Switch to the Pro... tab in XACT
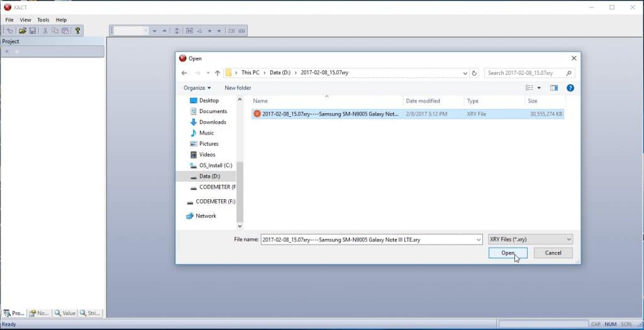This screenshot has width=644, height=330. [x=14, y=313]
